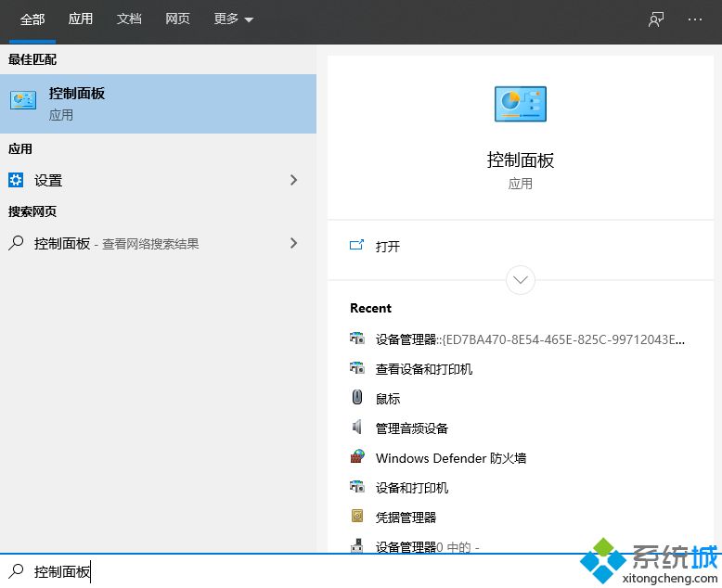
Task: Click the mouse icon next to 鼠标
Action: [357, 397]
